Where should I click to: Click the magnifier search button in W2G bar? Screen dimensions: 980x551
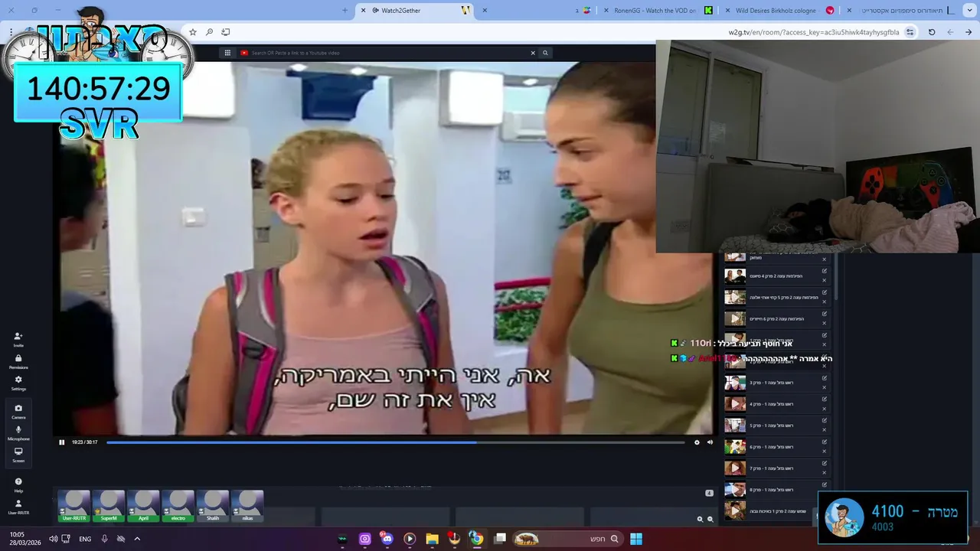(x=545, y=53)
